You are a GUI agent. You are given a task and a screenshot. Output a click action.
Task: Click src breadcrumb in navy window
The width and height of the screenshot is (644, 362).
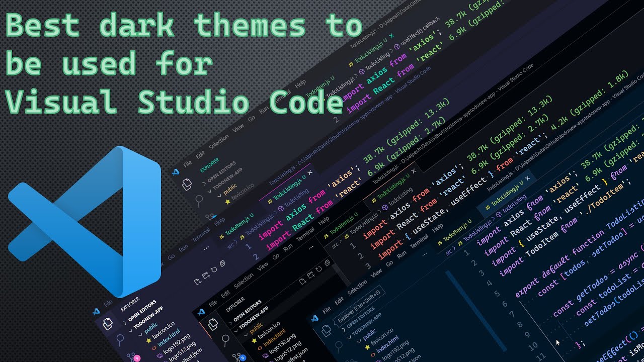[449, 252]
